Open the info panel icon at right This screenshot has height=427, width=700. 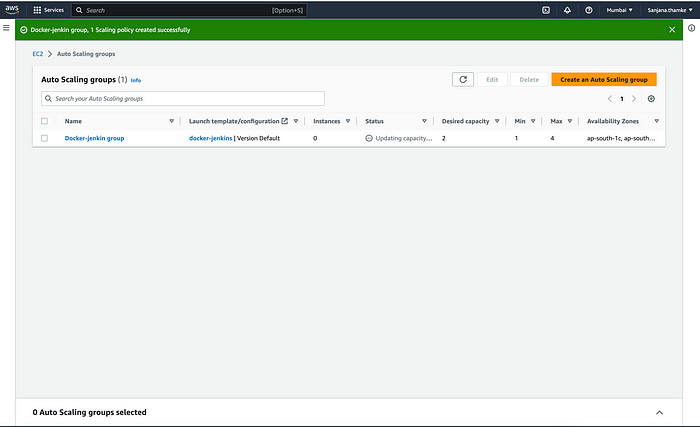point(691,28)
